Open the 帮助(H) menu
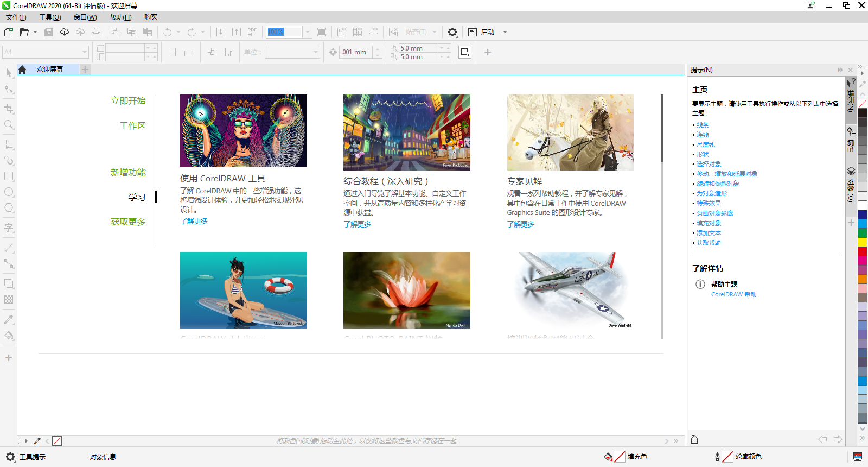 pos(120,17)
